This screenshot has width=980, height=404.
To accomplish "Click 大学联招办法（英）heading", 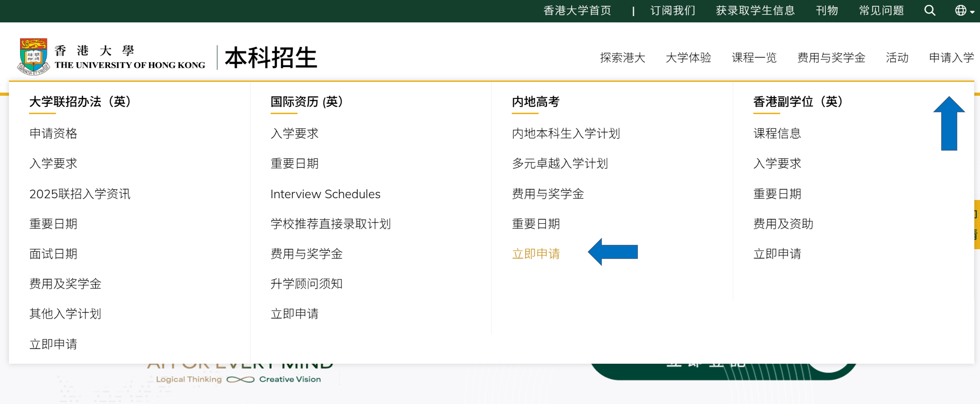I will tap(80, 102).
